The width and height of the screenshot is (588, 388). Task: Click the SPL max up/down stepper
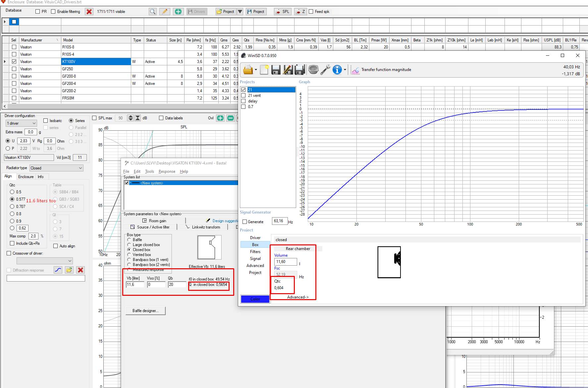[131, 118]
